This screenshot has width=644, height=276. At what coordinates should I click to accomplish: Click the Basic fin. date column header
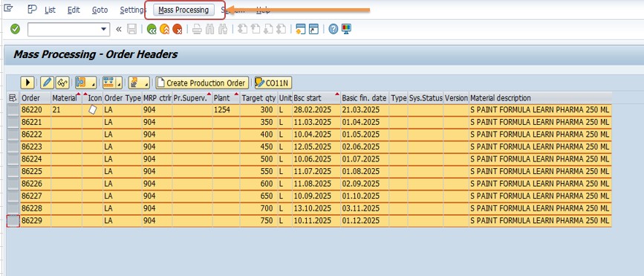(364, 98)
